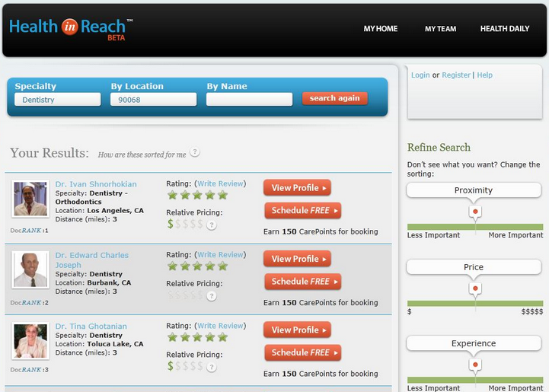Open MY HOME in top navigation
Image resolution: width=549 pixels, height=392 pixels.
[x=380, y=29]
